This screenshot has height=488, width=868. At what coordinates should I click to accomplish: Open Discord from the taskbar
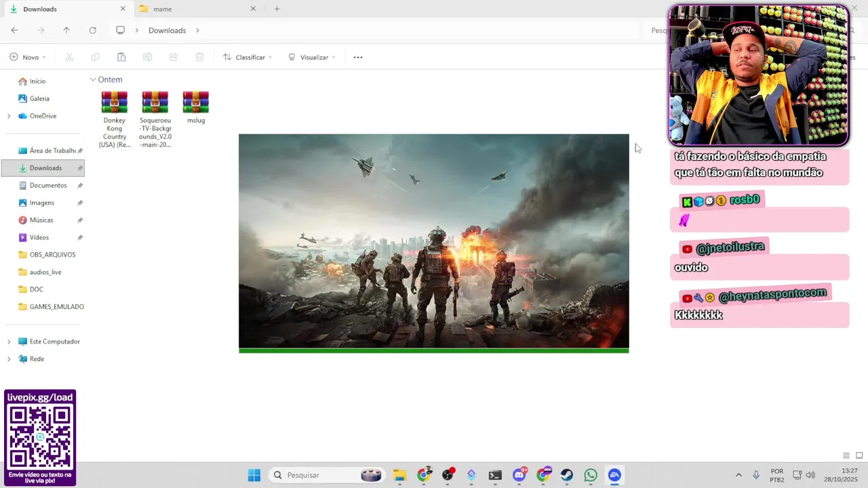point(519,475)
